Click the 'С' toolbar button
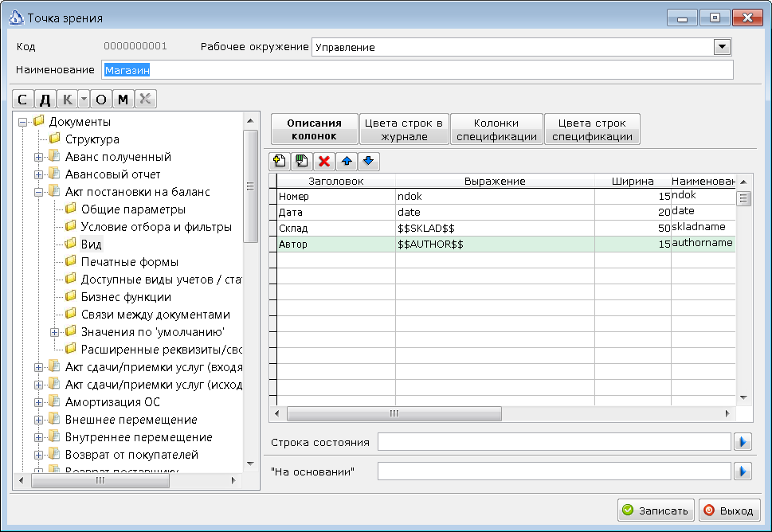Image resolution: width=772 pixels, height=532 pixels. click(22, 100)
